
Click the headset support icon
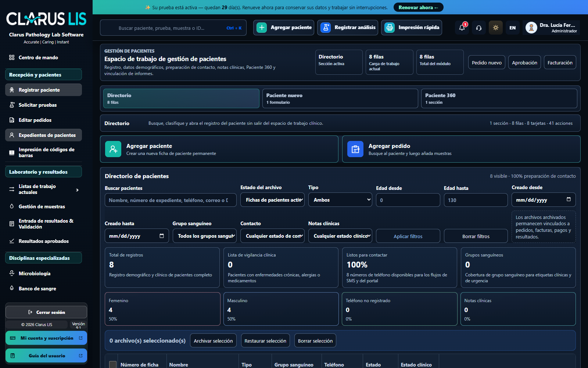pyautogui.click(x=479, y=28)
